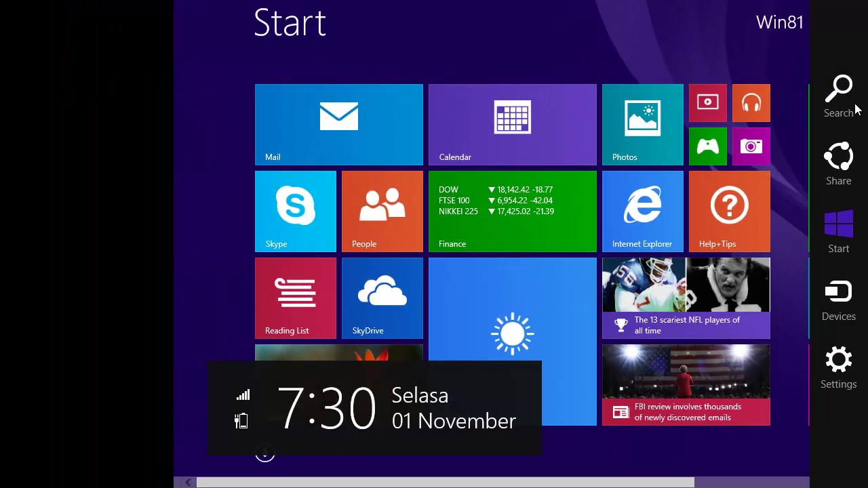Click the 'Selasa' day text

tap(420, 396)
